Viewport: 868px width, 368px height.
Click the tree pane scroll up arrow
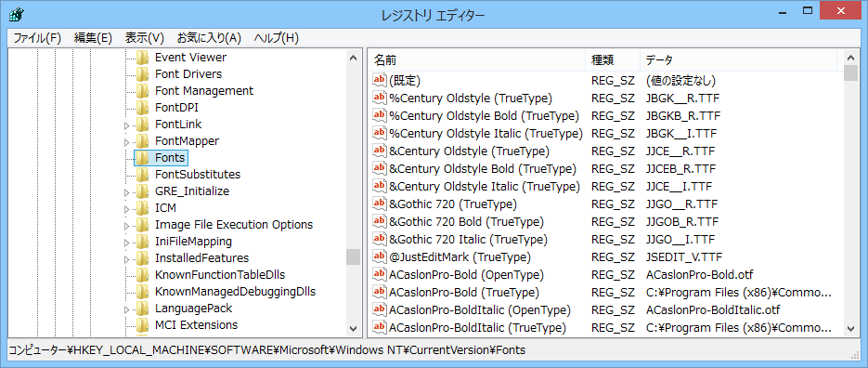click(x=353, y=57)
